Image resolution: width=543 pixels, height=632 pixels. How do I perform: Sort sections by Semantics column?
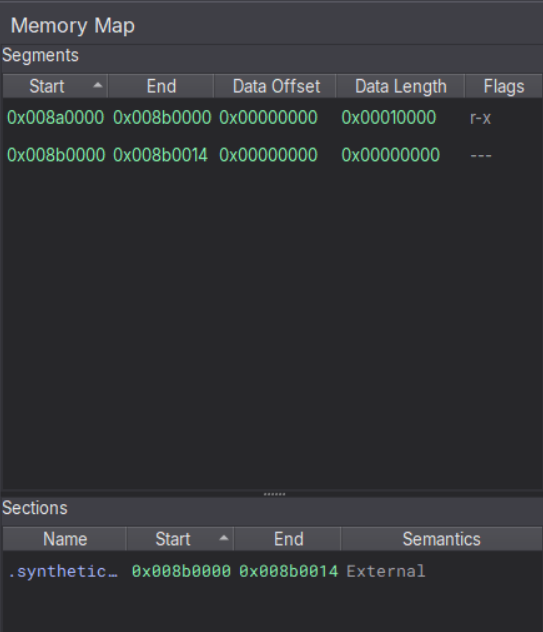pos(441,539)
